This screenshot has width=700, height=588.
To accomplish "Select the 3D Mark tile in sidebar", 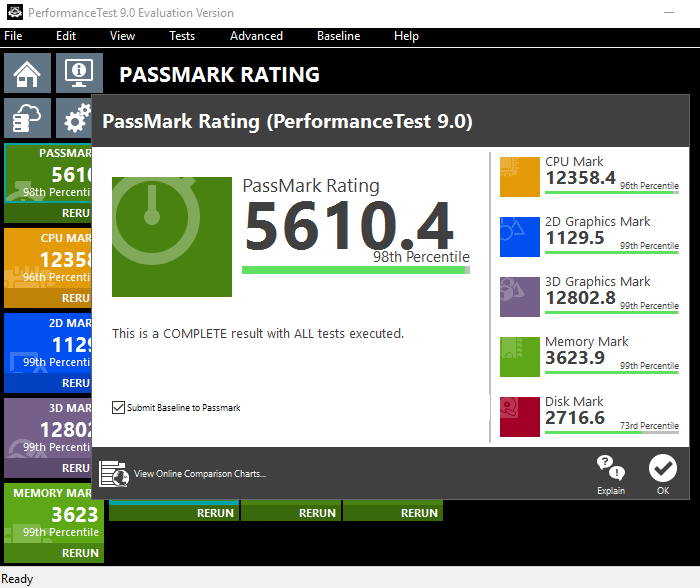I will pyautogui.click(x=48, y=430).
